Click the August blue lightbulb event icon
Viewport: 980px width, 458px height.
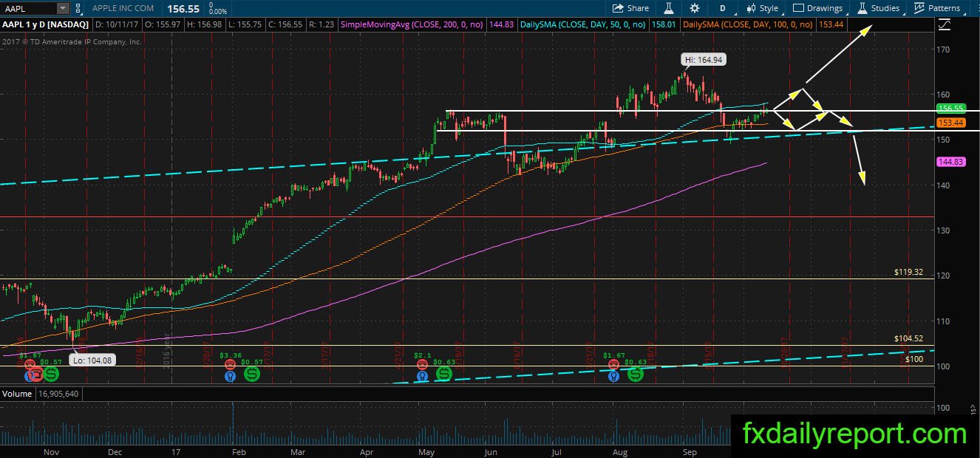click(613, 376)
